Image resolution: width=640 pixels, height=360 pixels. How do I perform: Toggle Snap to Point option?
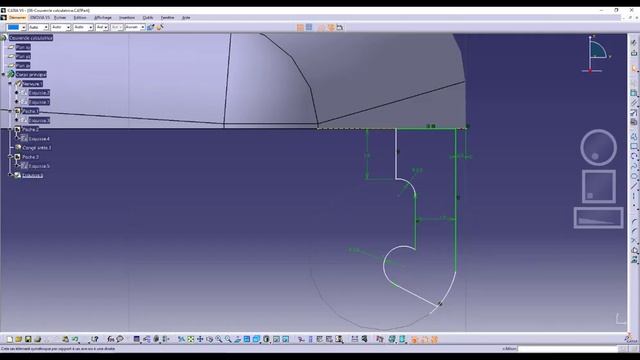click(x=309, y=27)
